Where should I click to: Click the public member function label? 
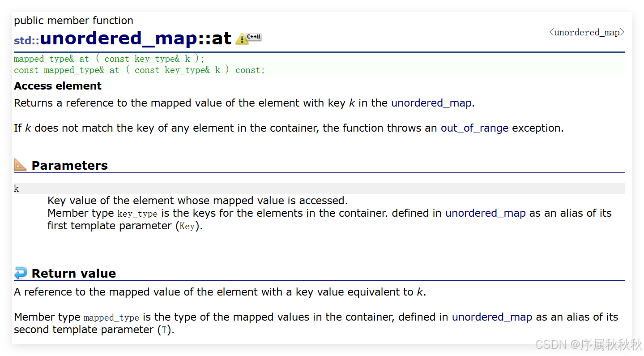pyautogui.click(x=73, y=21)
